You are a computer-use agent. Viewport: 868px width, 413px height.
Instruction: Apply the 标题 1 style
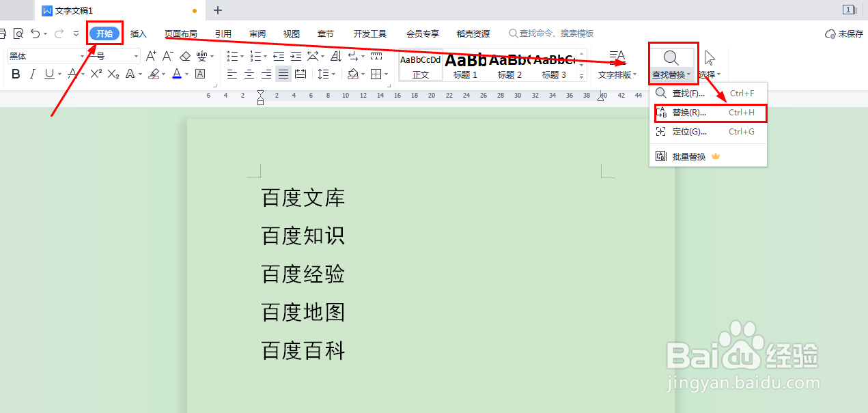pyautogui.click(x=466, y=66)
